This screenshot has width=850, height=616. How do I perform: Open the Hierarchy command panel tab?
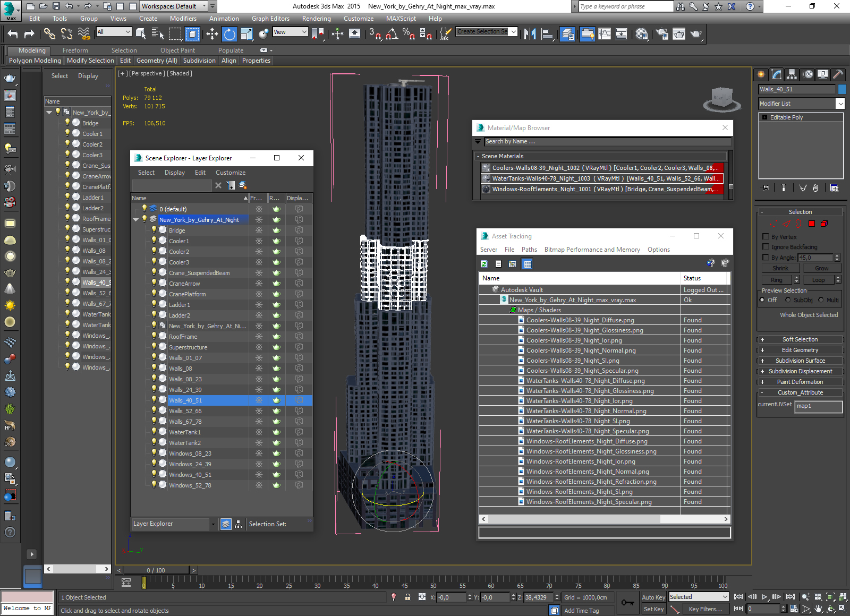click(792, 74)
